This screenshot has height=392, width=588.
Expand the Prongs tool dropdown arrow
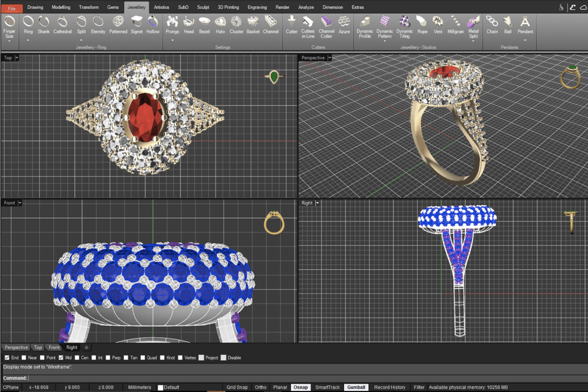click(172, 40)
